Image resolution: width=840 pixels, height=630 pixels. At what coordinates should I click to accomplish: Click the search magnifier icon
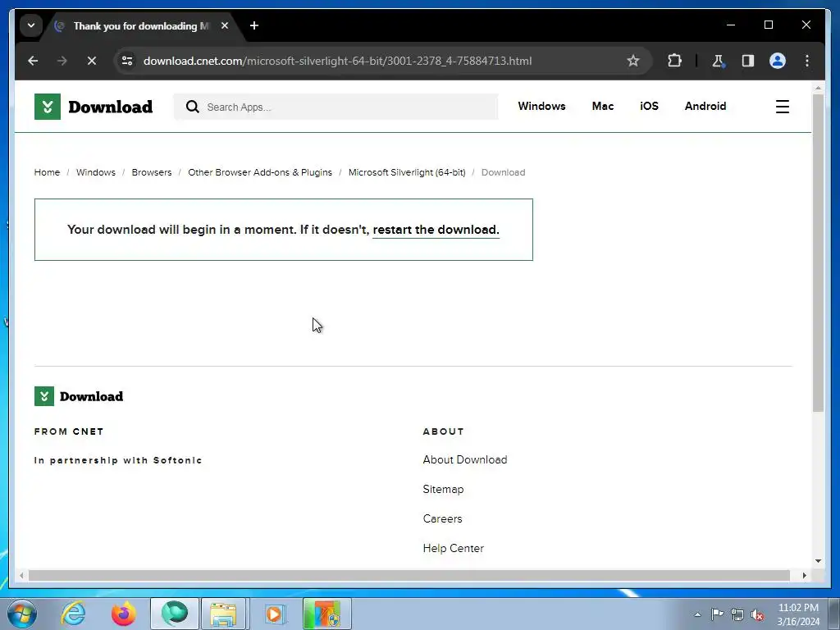coord(192,107)
